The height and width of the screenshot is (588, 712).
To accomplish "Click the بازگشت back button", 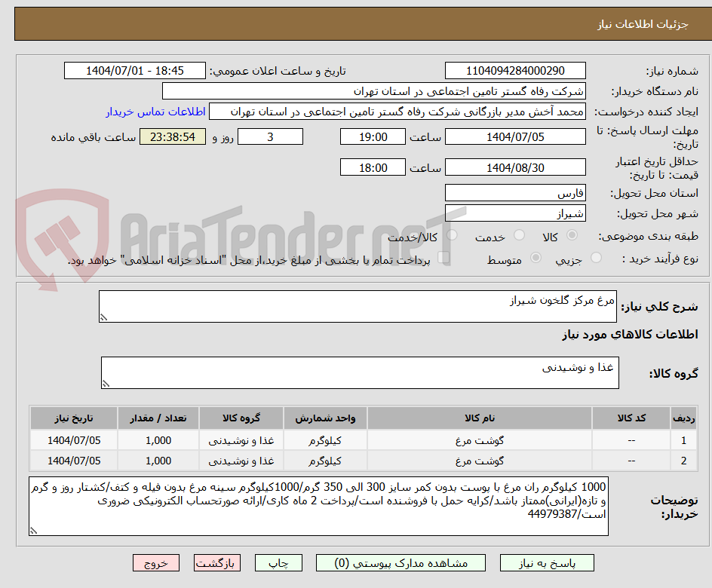I will tap(217, 563).
